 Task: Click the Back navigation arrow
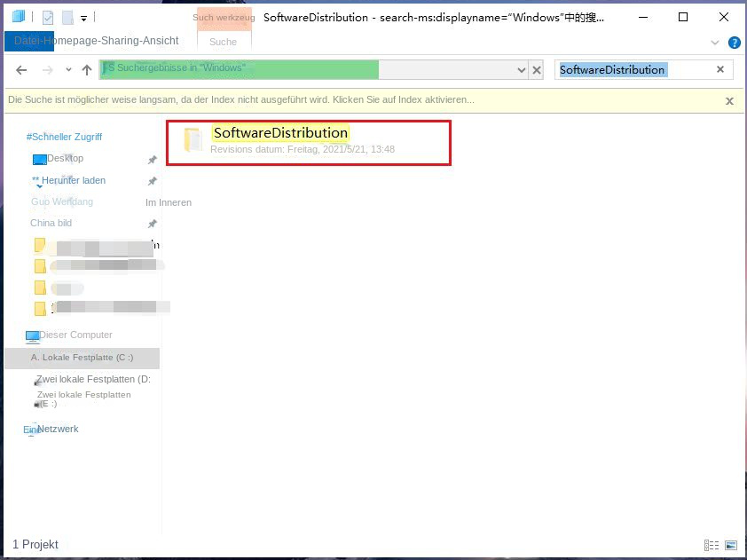click(21, 70)
